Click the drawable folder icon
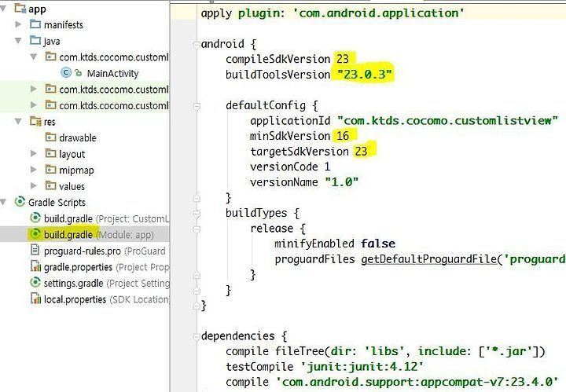 (x=50, y=137)
